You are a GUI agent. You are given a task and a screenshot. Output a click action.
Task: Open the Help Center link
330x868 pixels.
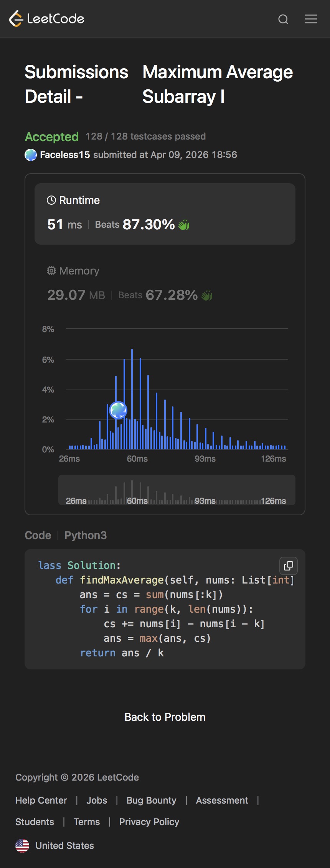click(x=41, y=801)
